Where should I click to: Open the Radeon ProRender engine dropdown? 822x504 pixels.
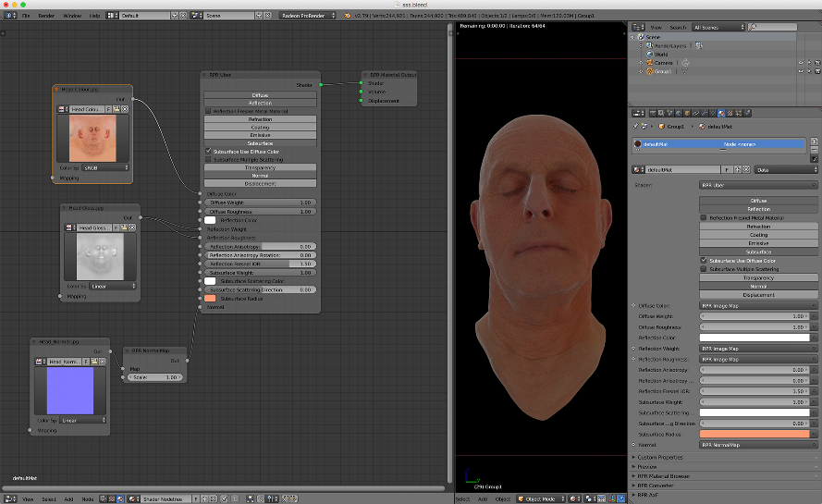(x=308, y=16)
